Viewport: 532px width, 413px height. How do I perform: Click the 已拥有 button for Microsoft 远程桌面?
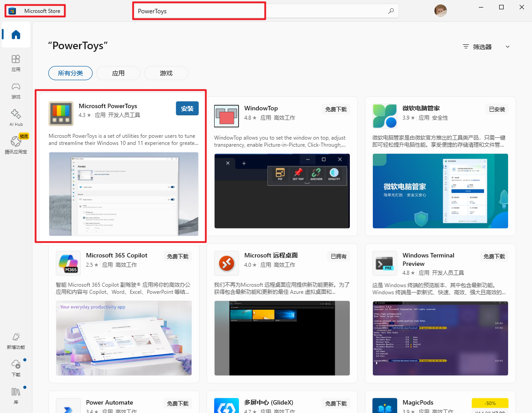pos(339,256)
